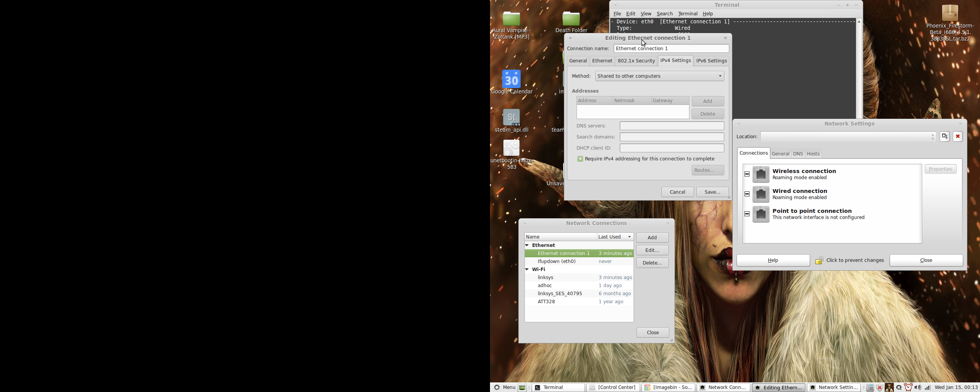The width and height of the screenshot is (980, 392).
Task: Click the Wireless connection network card icon
Action: (x=761, y=174)
